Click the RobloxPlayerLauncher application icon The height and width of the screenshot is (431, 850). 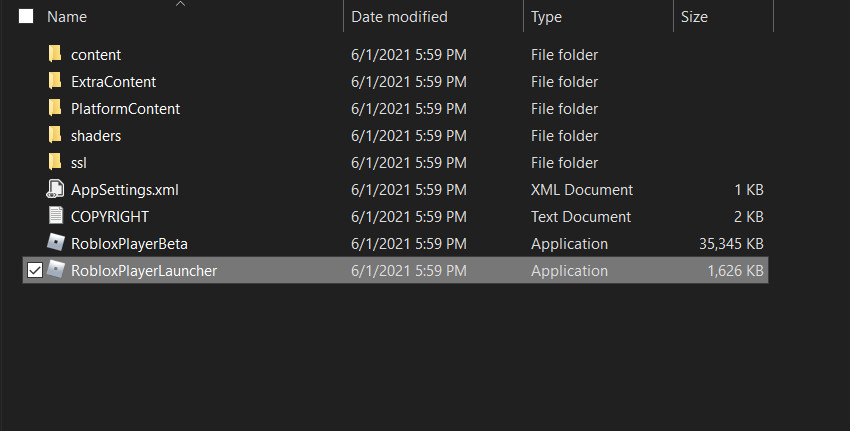coord(56,270)
